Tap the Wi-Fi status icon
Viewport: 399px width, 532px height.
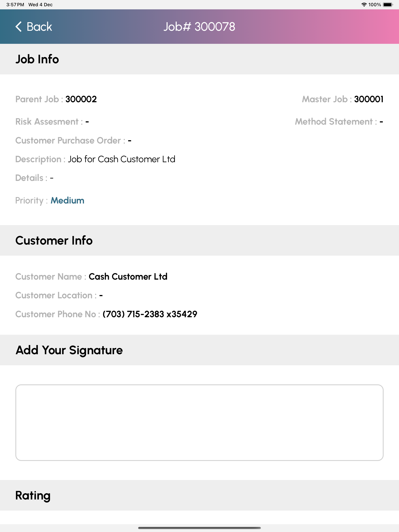tap(364, 4)
